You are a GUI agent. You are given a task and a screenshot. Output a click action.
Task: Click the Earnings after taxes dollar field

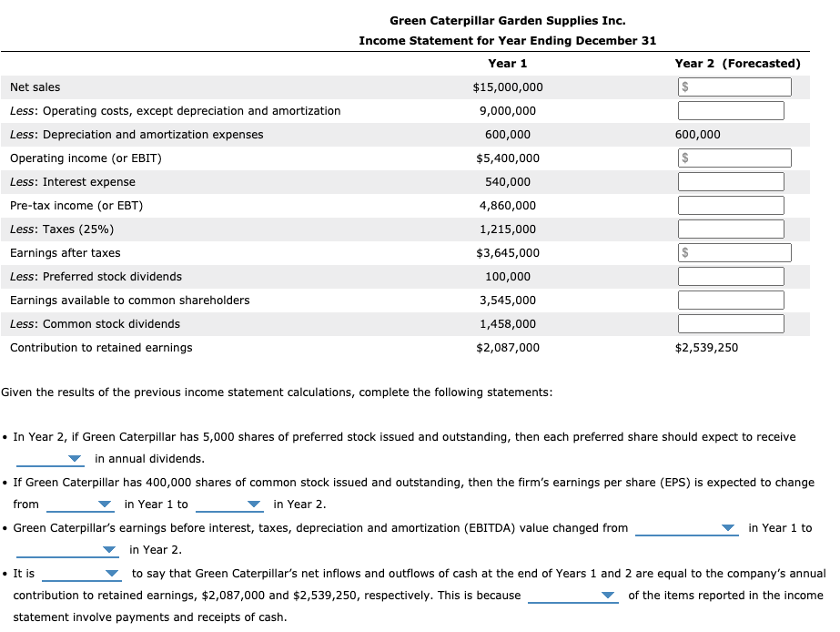click(734, 251)
